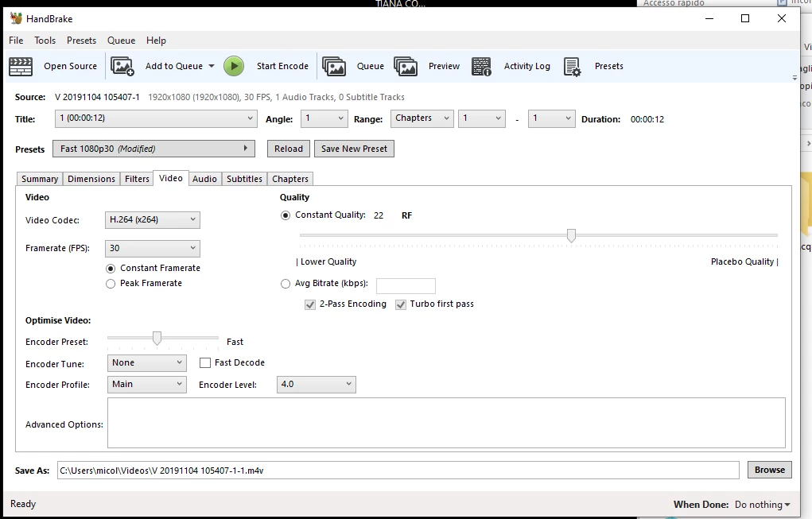Switch to the Subtitles tab
This screenshot has width=812, height=519.
coord(244,179)
